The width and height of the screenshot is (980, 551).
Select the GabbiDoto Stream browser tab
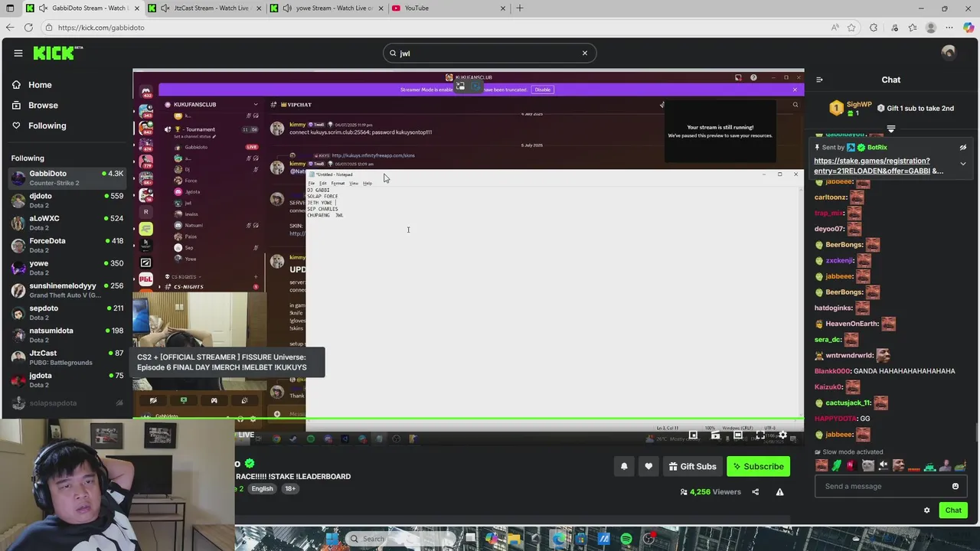tap(82, 8)
